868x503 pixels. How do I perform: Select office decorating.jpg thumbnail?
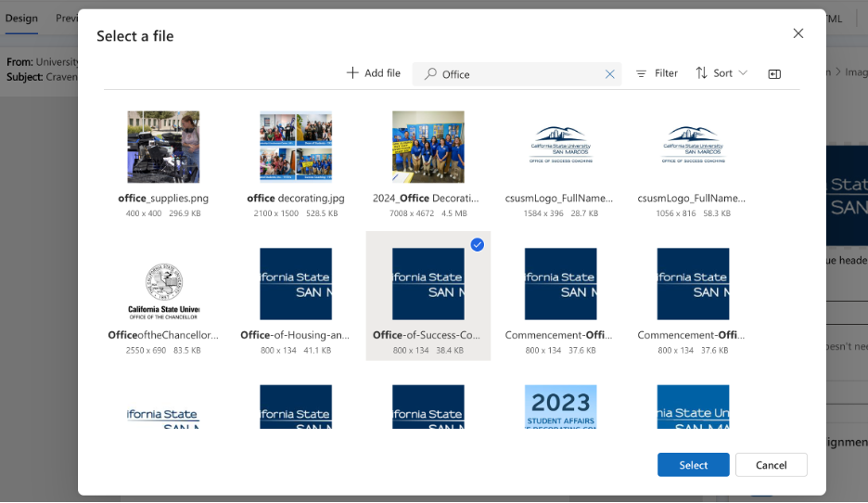click(x=296, y=147)
